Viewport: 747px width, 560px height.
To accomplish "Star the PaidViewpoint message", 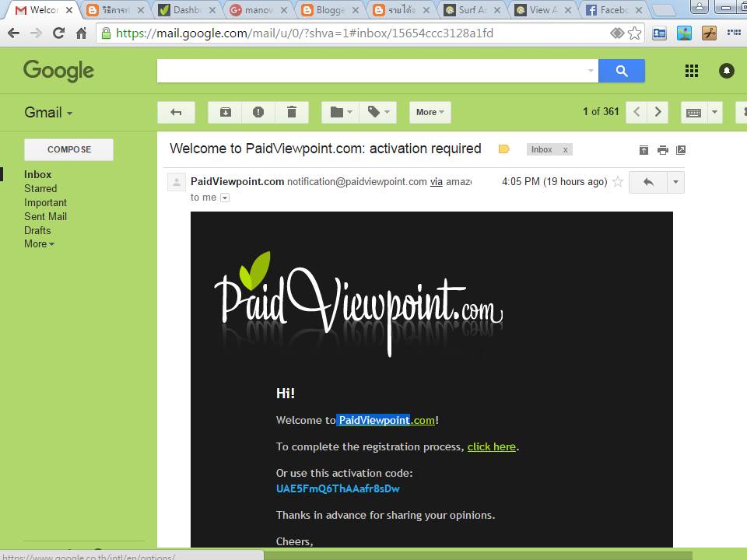I will pyautogui.click(x=617, y=181).
